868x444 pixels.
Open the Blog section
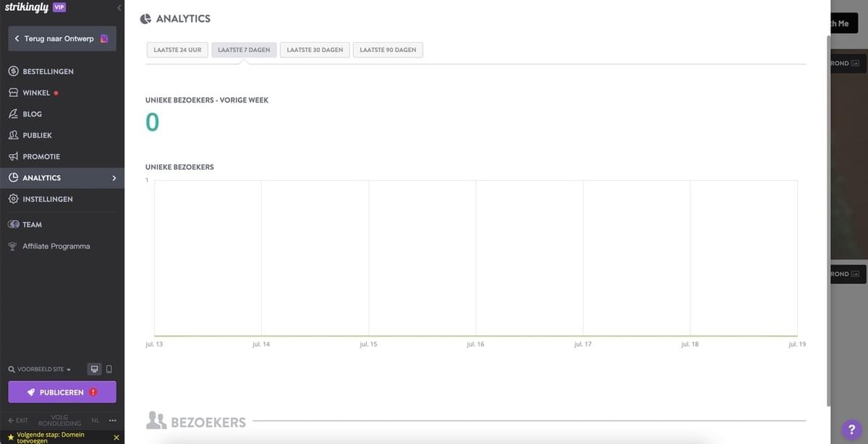click(12, 114)
